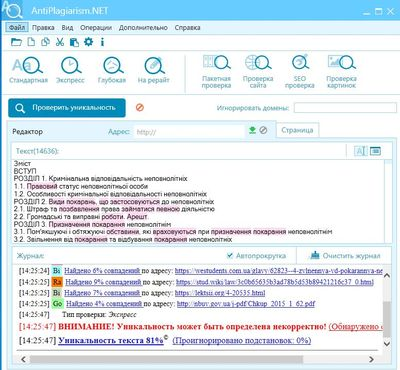Open Найдено 4% совпадений link
Image resolution: width=400 pixels, height=370 pixels.
coord(104,304)
